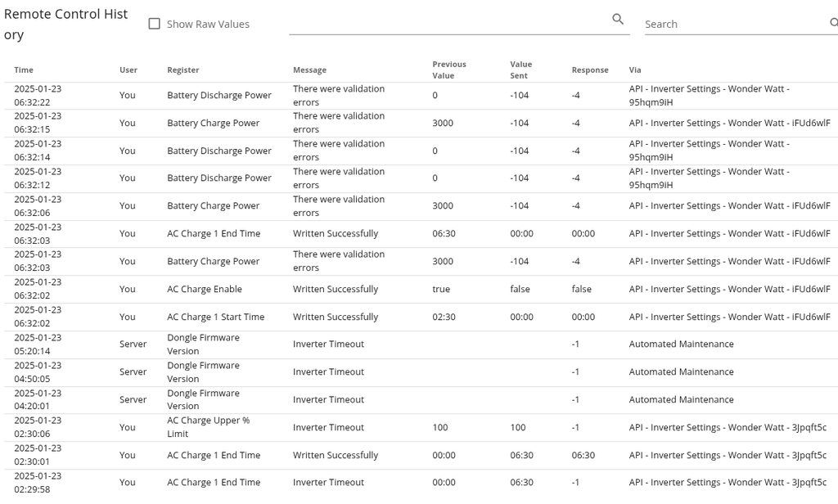This screenshot has height=504, width=838.
Task: Click the 05:20:14 Dongle Firmware Version row
Action: (x=203, y=344)
